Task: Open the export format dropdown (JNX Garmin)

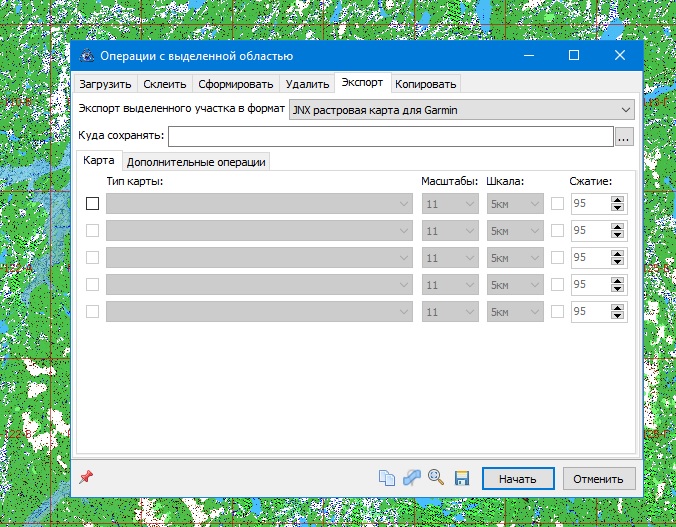Action: coord(461,109)
